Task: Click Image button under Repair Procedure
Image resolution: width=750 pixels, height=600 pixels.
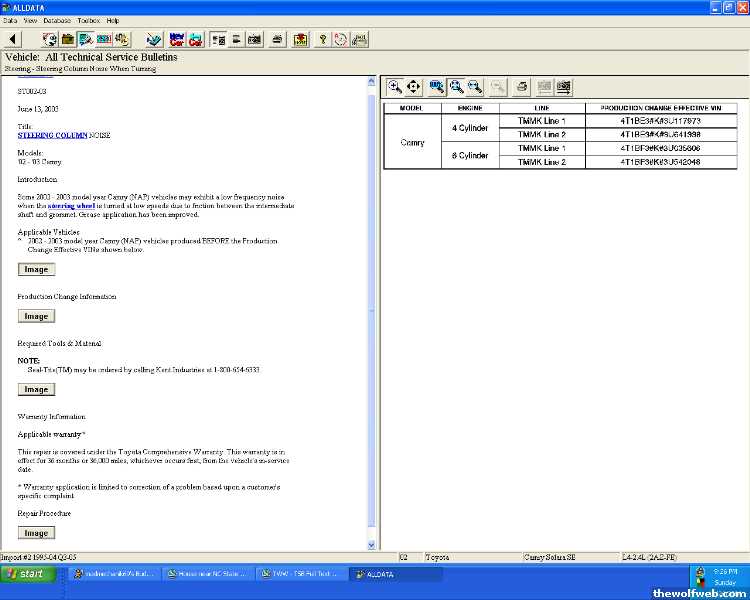Action: 36,533
